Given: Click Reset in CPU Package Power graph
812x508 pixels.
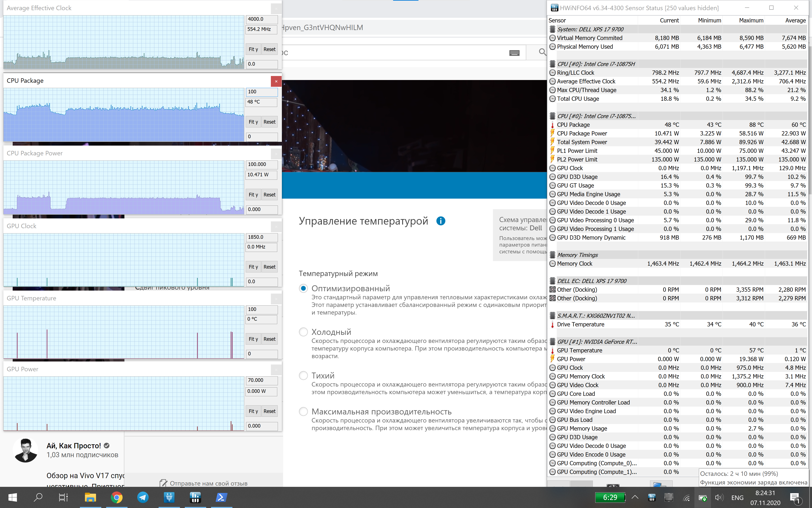Looking at the screenshot, I should click(x=269, y=195).
